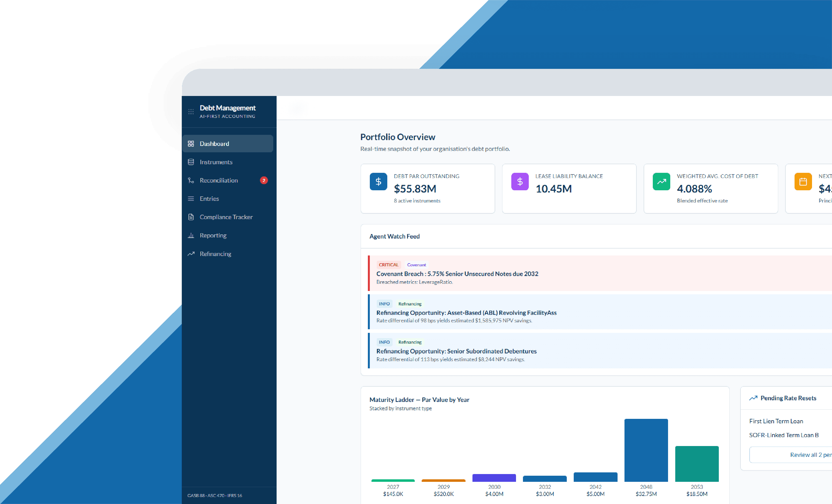Click the 10.45M lease liability value
The image size is (832, 504).
(553, 188)
